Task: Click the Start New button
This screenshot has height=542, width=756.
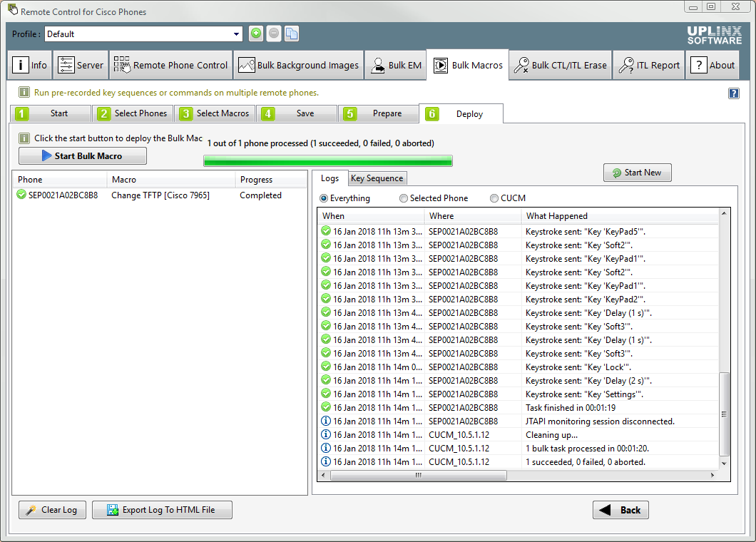Action: [x=637, y=173]
